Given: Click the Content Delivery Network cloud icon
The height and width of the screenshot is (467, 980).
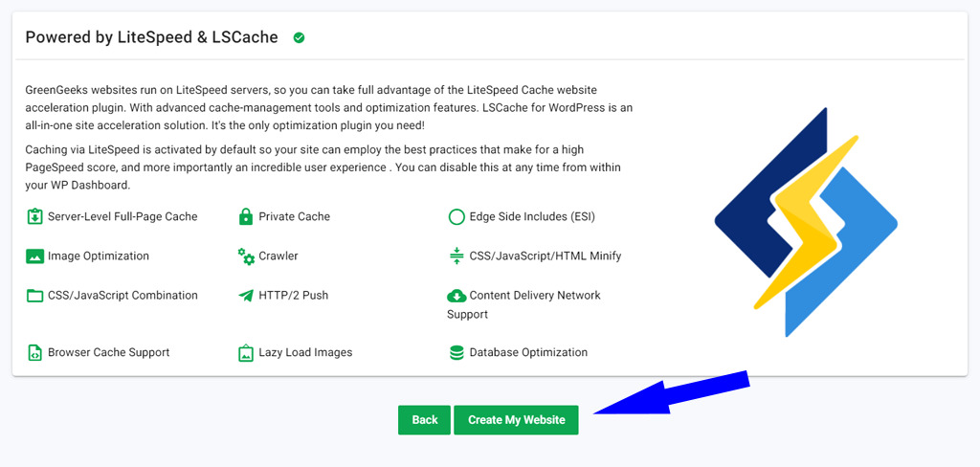Looking at the screenshot, I should click(x=457, y=296).
